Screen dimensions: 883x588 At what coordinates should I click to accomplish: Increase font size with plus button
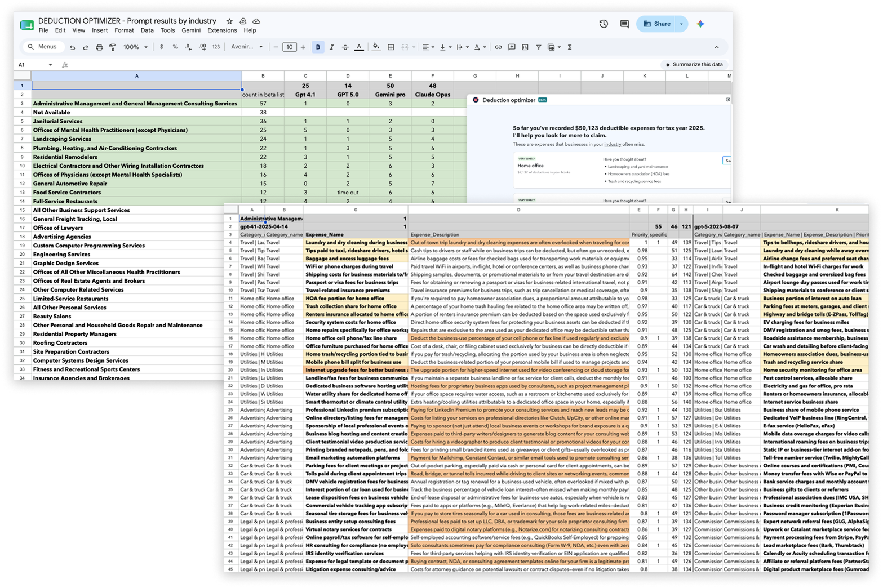point(303,47)
